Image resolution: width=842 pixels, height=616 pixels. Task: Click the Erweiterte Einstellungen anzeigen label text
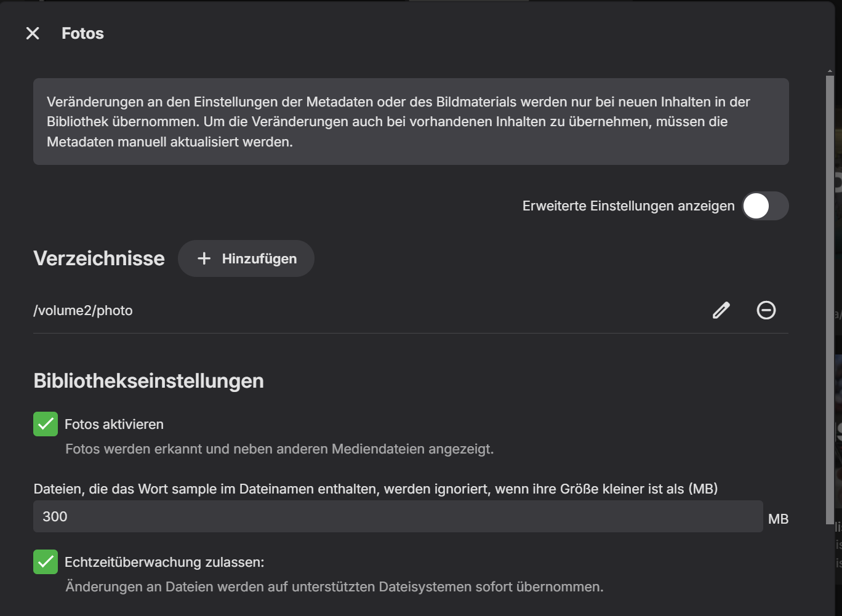click(628, 206)
